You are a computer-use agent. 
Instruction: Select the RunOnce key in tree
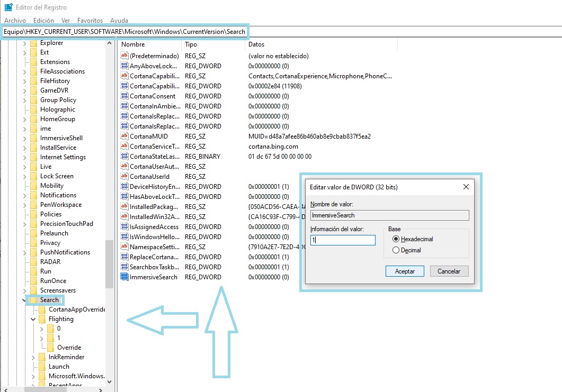coord(53,281)
